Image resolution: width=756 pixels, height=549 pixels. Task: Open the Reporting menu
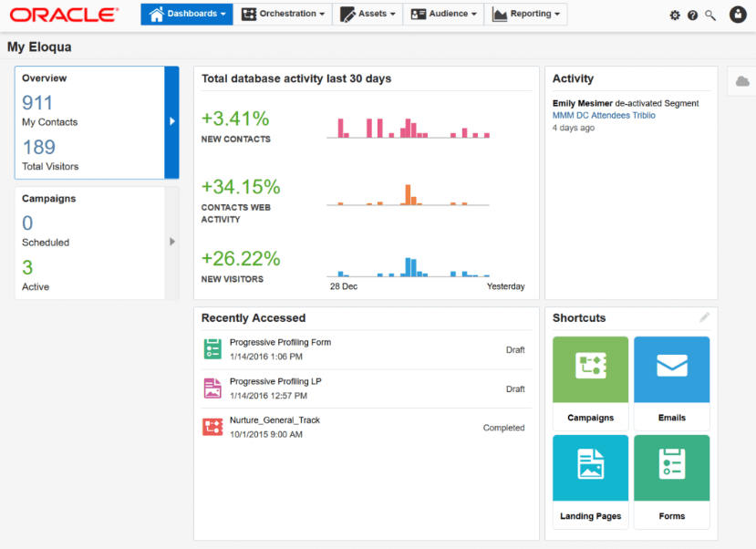tap(526, 15)
